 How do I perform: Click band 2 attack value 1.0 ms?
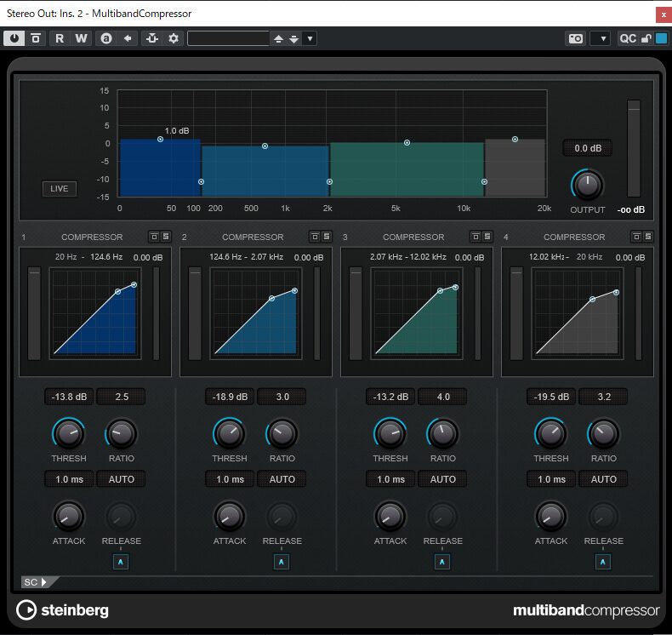coord(231,479)
